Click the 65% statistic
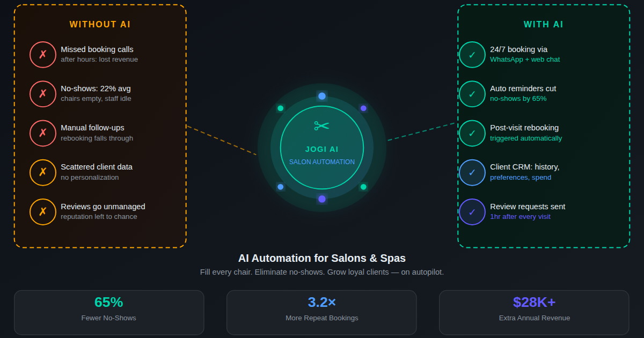Viewport: 644px width, 338px height. coord(109,303)
